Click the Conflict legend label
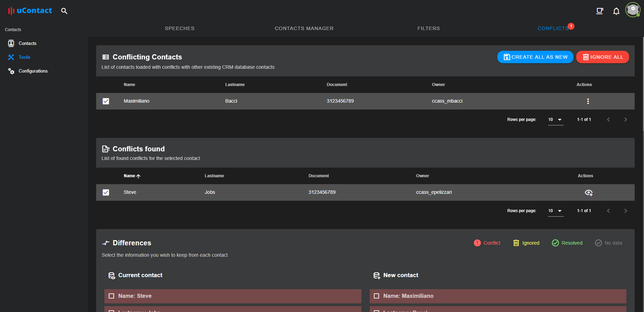Screen dimensions: 644x312 click(492, 243)
